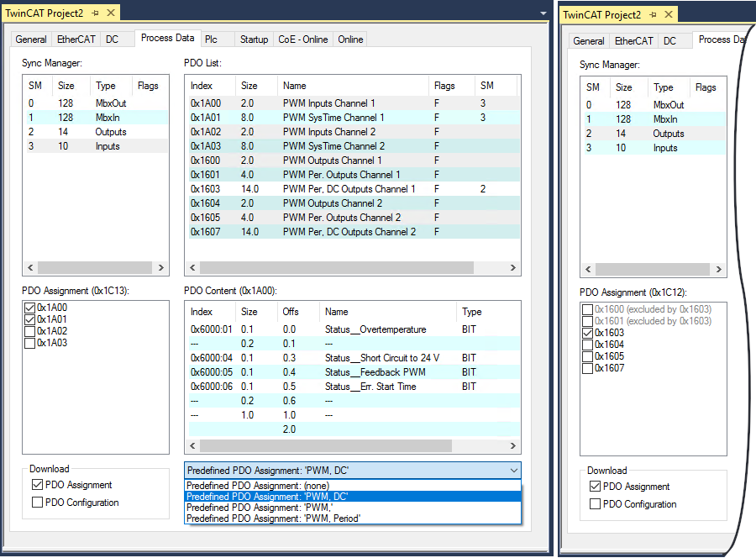The width and height of the screenshot is (756, 558).
Task: Pin the right TwinCAT Project2 document tab
Action: click(x=653, y=15)
